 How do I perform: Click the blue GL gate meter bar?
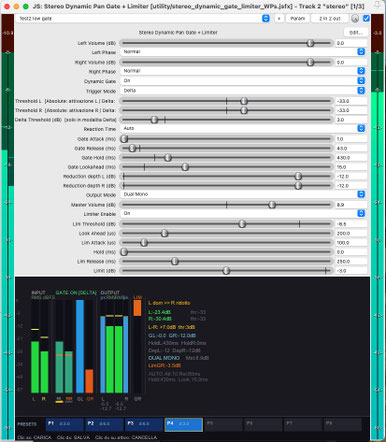80,346
